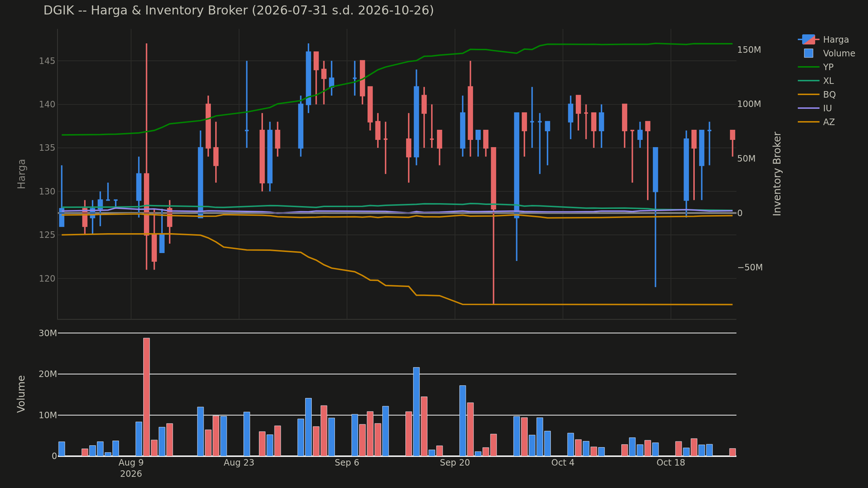The width and height of the screenshot is (868, 488).
Task: Click the 100M inventory axis tick
Action: click(x=749, y=104)
